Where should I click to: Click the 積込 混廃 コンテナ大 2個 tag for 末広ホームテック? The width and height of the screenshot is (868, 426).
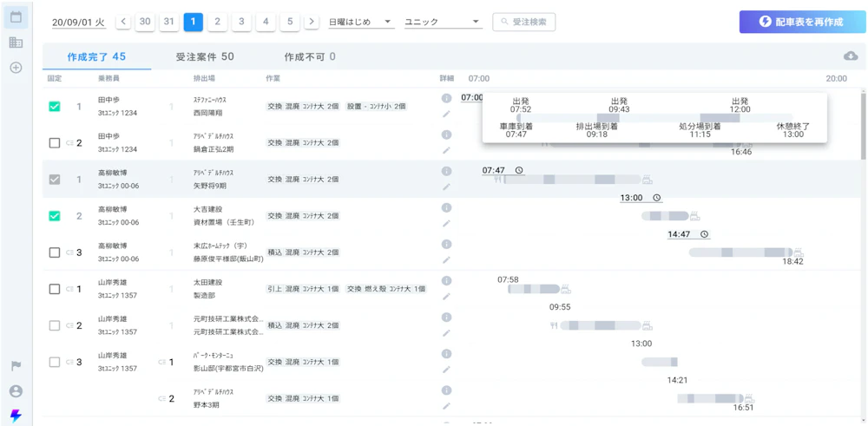tap(303, 252)
